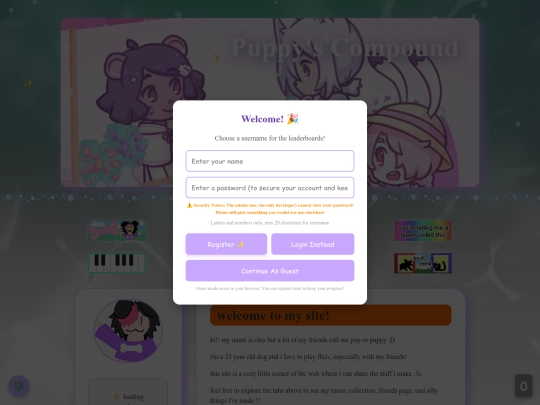Image resolution: width=540 pixels, height=405 pixels.
Task: Click the 'welcome to my site!' orange heading
Action: [x=331, y=315]
